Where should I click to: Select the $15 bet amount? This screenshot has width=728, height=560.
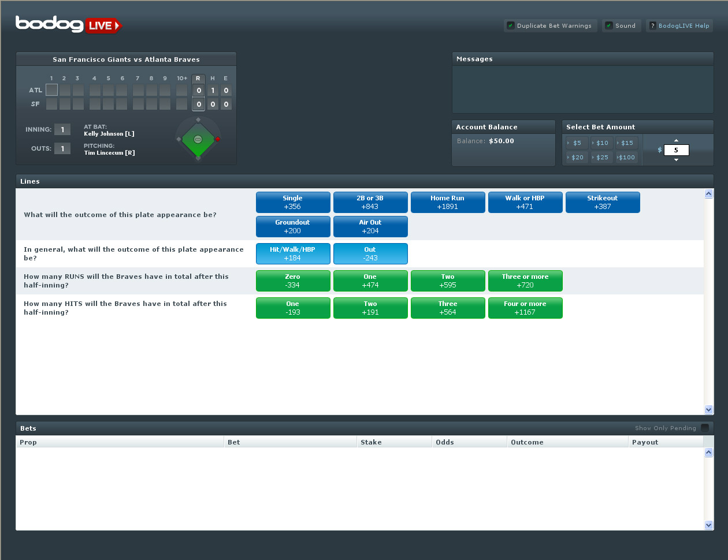626,143
